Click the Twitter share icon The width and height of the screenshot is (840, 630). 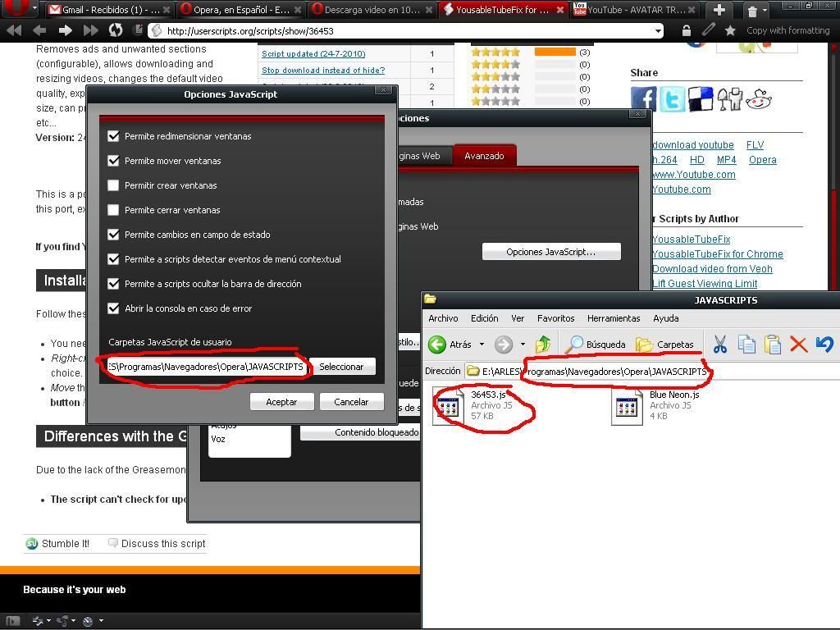672,99
